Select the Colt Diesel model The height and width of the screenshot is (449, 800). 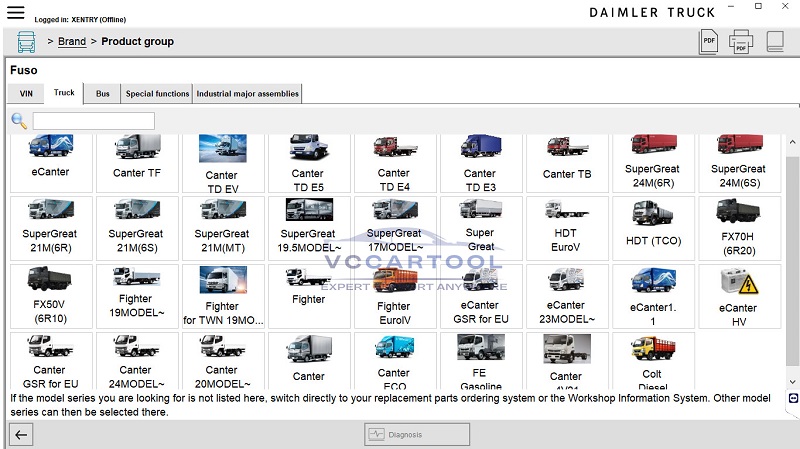click(653, 361)
